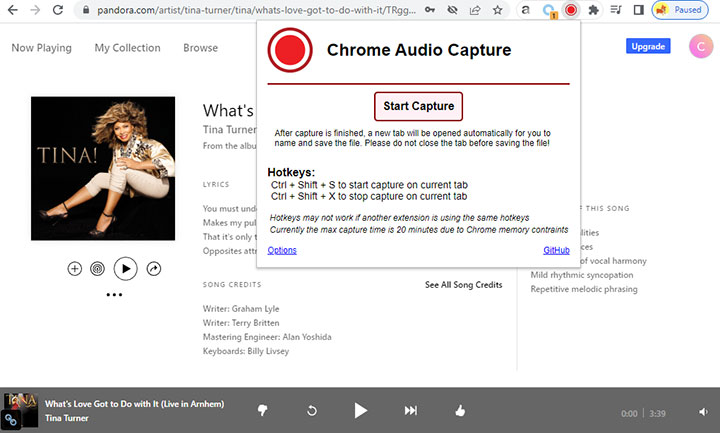Image resolution: width=720 pixels, height=433 pixels.
Task: Thumb down the current track
Action: [x=263, y=410]
